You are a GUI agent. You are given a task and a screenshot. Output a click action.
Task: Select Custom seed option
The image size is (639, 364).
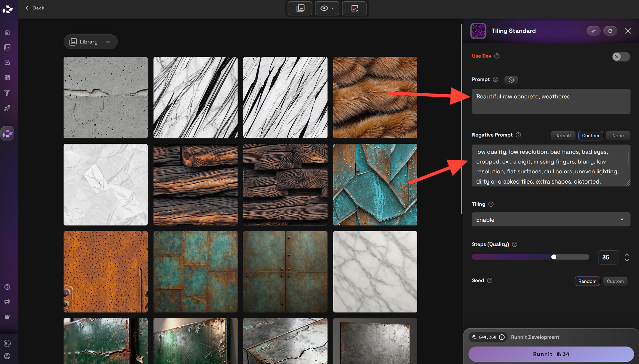615,281
